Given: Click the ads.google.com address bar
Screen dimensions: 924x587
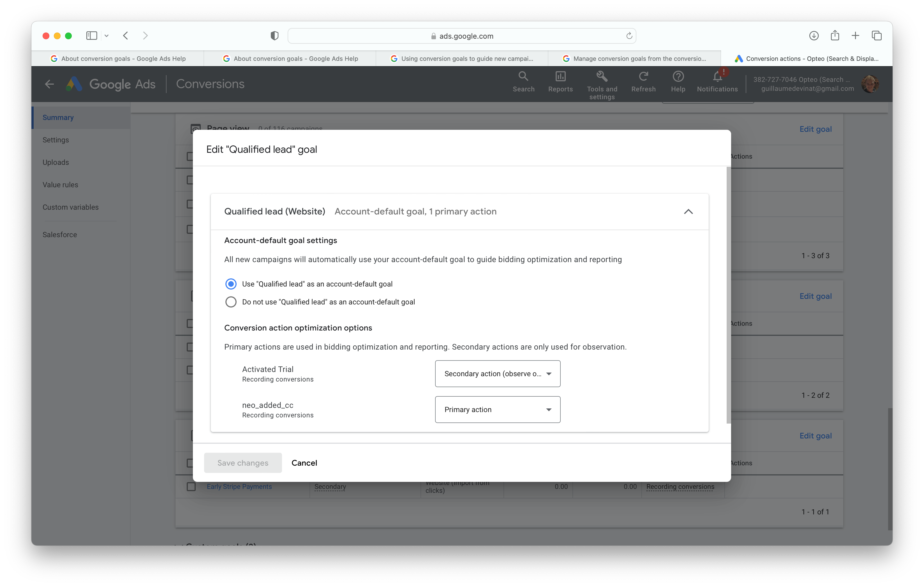Looking at the screenshot, I should click(x=462, y=36).
